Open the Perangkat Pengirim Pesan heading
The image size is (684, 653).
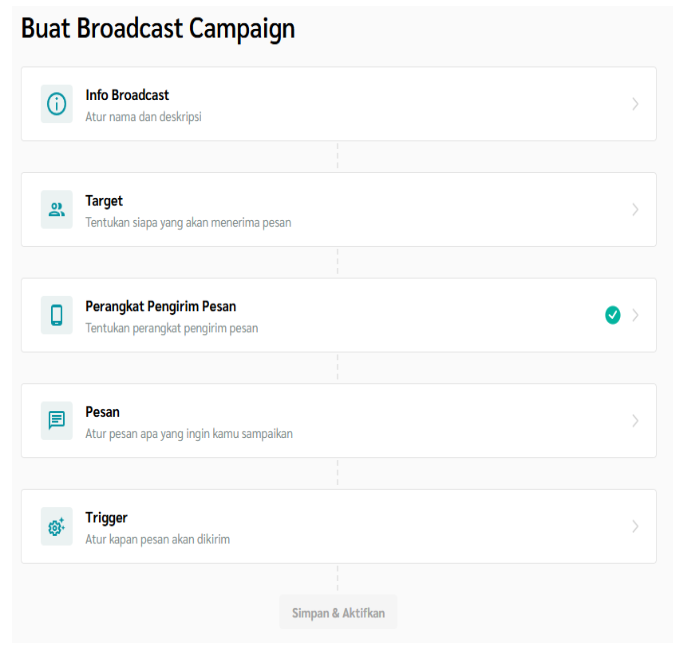click(160, 306)
